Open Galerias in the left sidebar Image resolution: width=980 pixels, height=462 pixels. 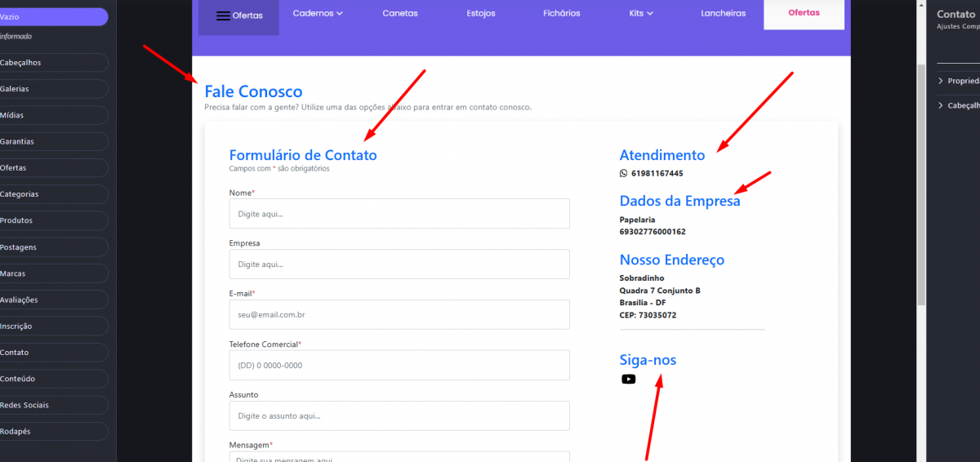[x=52, y=89]
